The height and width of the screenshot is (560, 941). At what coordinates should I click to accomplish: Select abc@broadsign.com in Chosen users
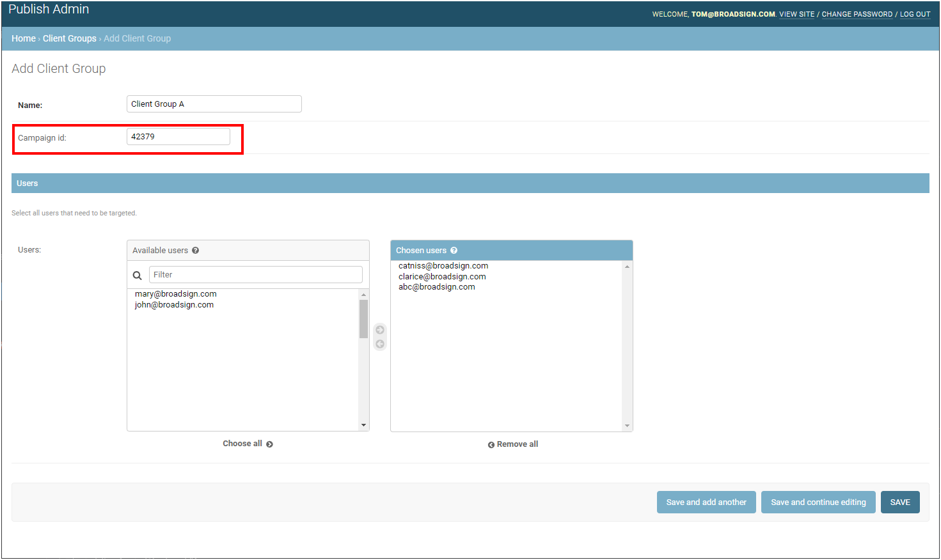[437, 287]
